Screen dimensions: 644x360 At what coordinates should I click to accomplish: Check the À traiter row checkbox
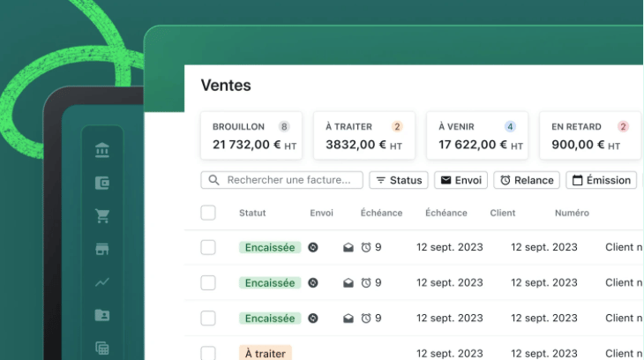click(x=208, y=353)
